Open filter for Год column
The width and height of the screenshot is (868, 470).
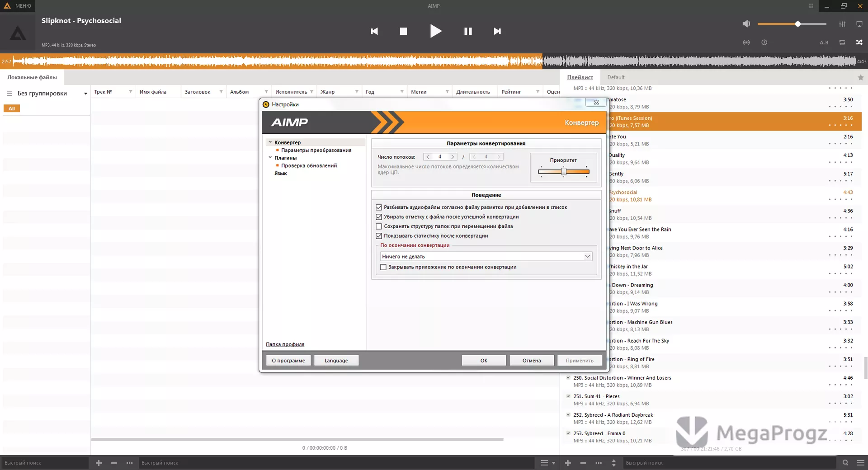point(402,92)
